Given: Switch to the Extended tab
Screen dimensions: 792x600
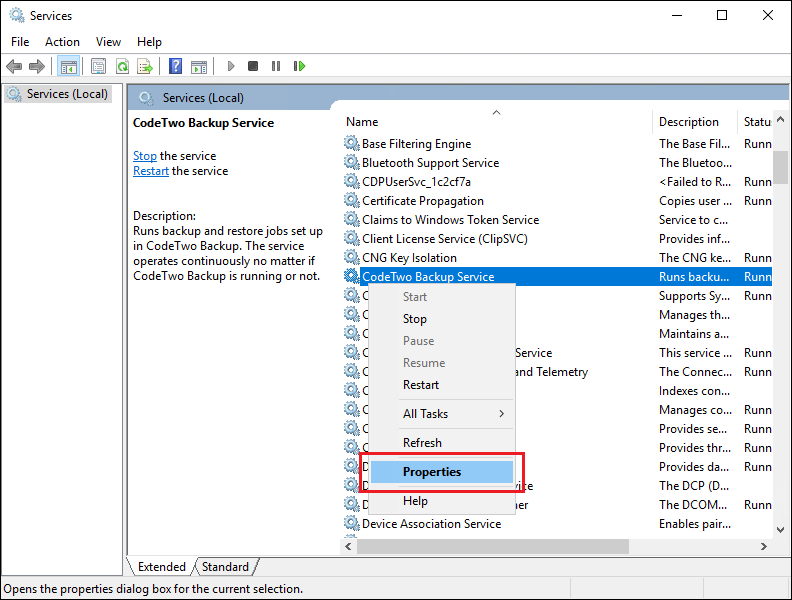Looking at the screenshot, I should tap(162, 567).
